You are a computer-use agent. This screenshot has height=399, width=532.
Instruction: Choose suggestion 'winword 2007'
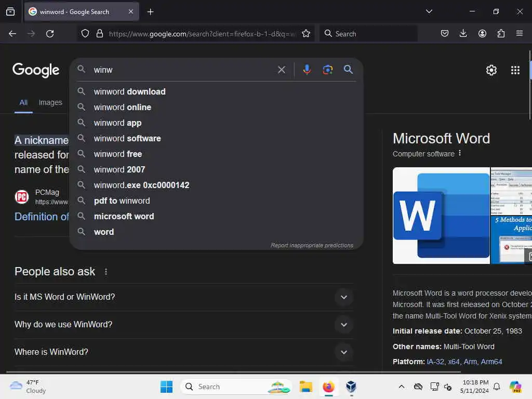tap(217, 170)
